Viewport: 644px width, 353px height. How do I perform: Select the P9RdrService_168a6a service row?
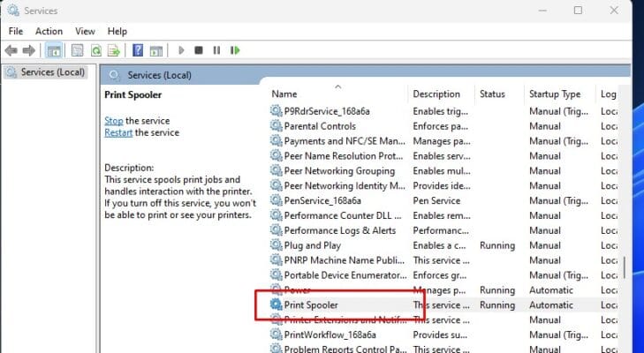(443, 111)
